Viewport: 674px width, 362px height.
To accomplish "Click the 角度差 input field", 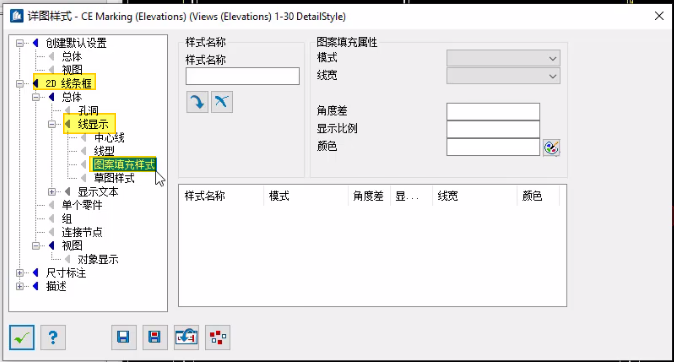I will coord(493,112).
